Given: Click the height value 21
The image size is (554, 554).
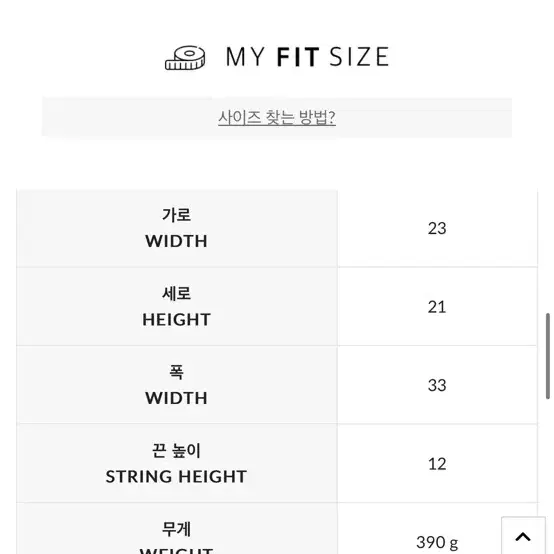Looking at the screenshot, I should point(437,307).
